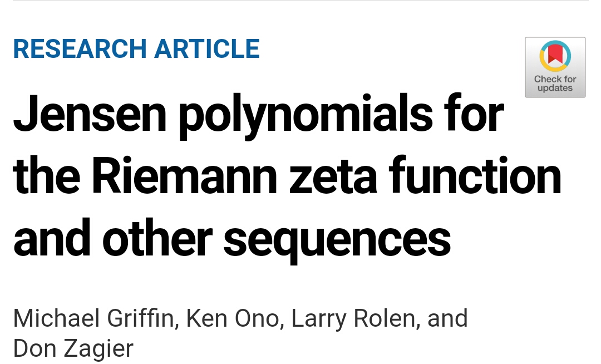Click the word "RESEARCH" in the blue heading

(80, 48)
